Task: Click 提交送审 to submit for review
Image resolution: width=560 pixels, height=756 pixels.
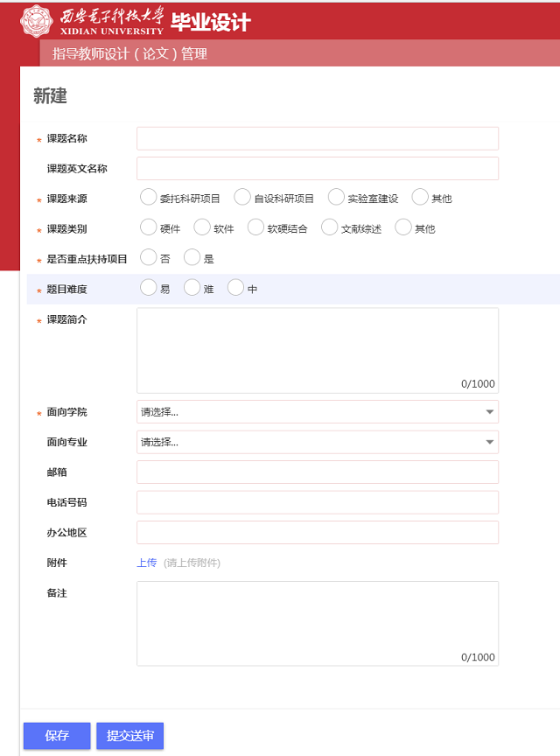Action: (x=129, y=736)
